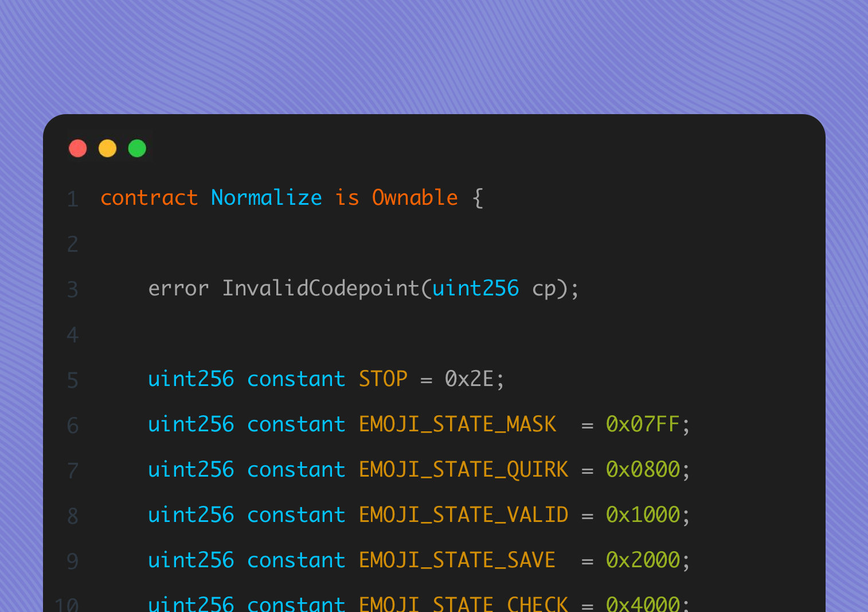
Task: Click the yellow minimize window dot
Action: (x=108, y=149)
